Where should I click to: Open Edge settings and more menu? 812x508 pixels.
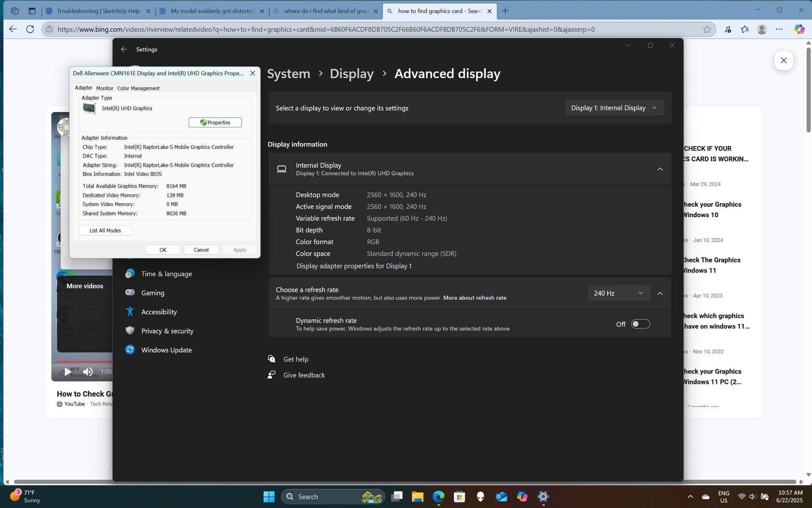point(779,29)
